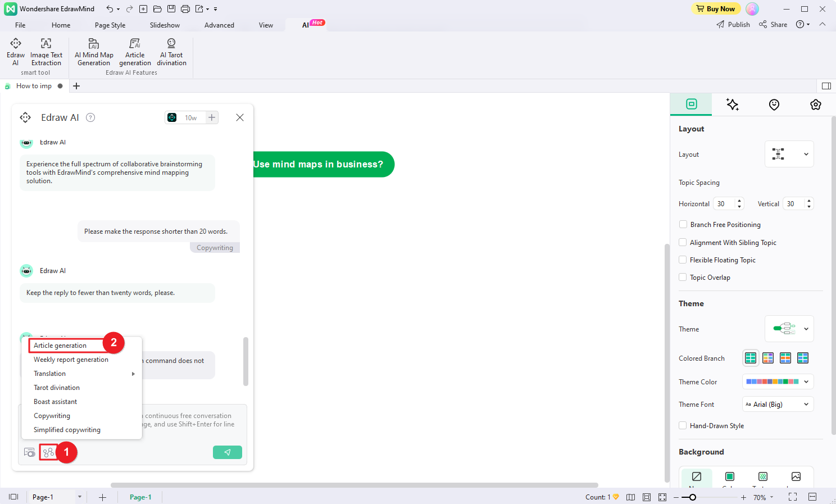Open the Slideshow tab

coord(165,25)
